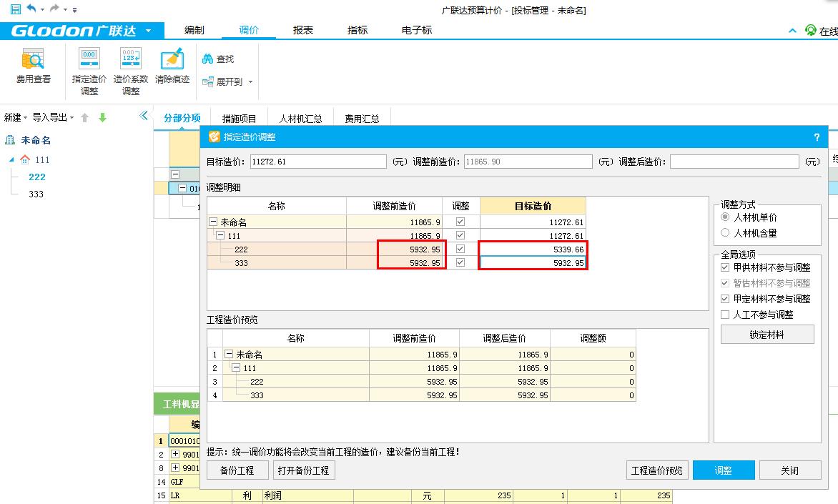Collapse 111 row in 调整明细 table
Image resolution: width=838 pixels, height=504 pixels.
pos(220,235)
